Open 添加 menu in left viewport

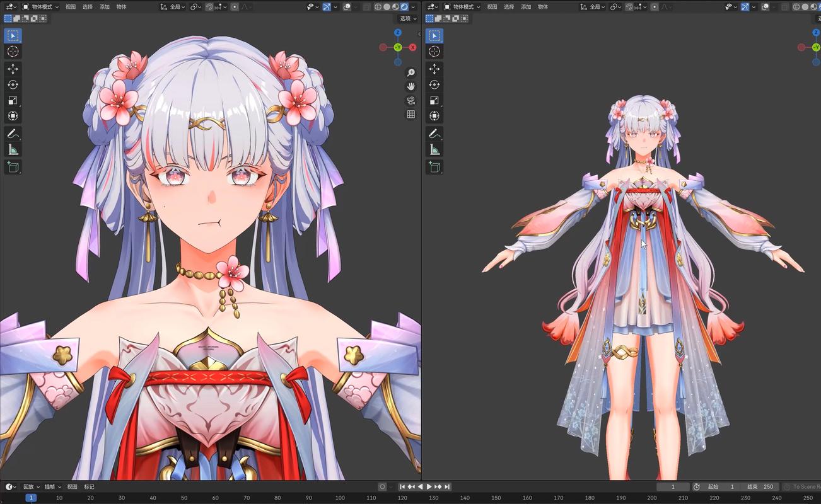[x=104, y=7]
